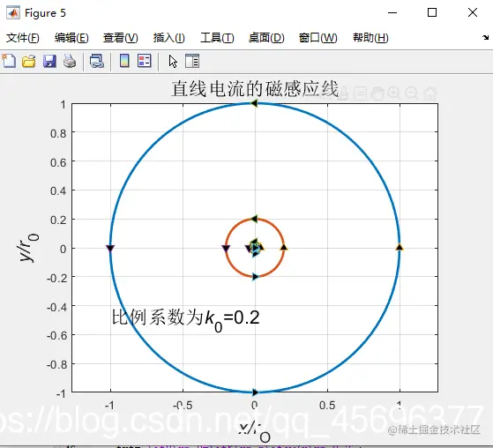493x448 pixels.
Task: Click the Print Figure icon
Action: (x=70, y=61)
